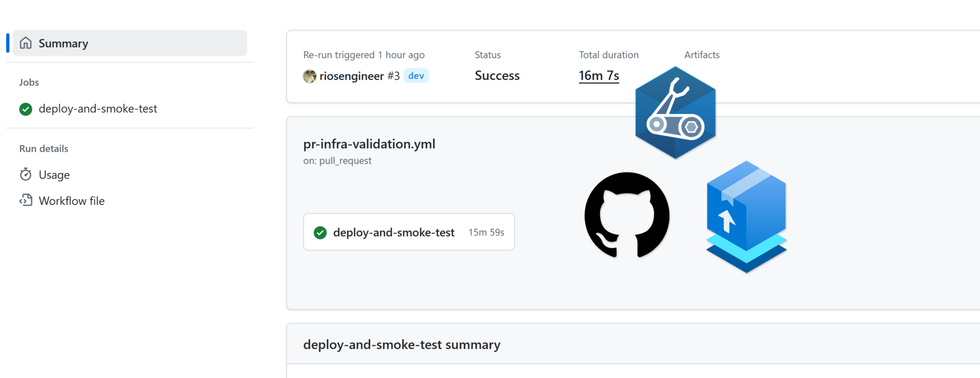Click the green success check in Jobs sidebar
Screen dimensions: 980x378
[x=26, y=109]
